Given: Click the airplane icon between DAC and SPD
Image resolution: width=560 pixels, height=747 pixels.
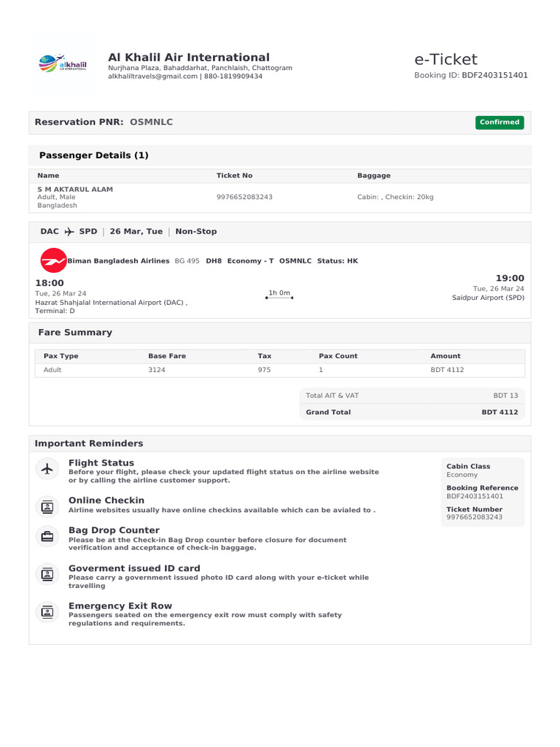Looking at the screenshot, I should [69, 231].
